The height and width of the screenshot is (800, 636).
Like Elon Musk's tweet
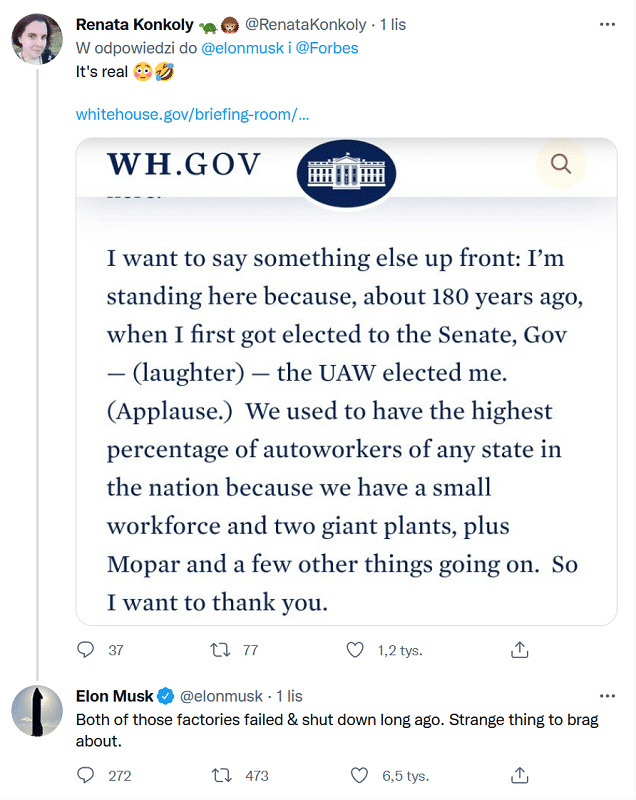coord(359,775)
